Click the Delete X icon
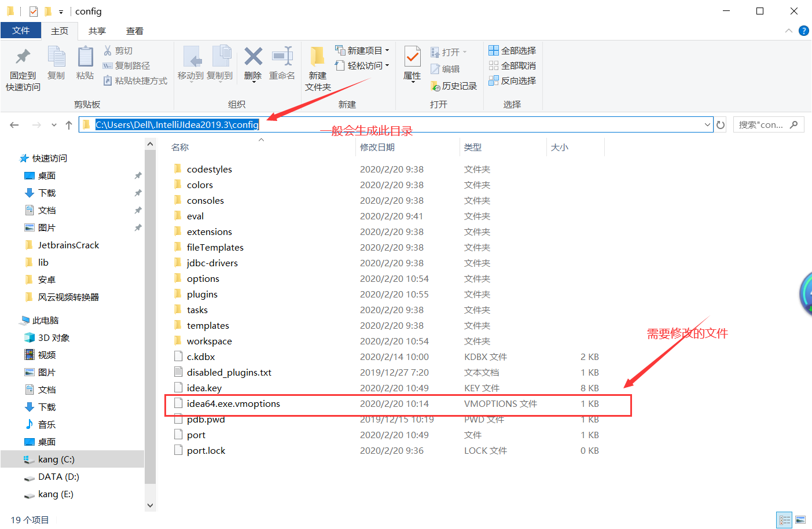 coord(253,56)
